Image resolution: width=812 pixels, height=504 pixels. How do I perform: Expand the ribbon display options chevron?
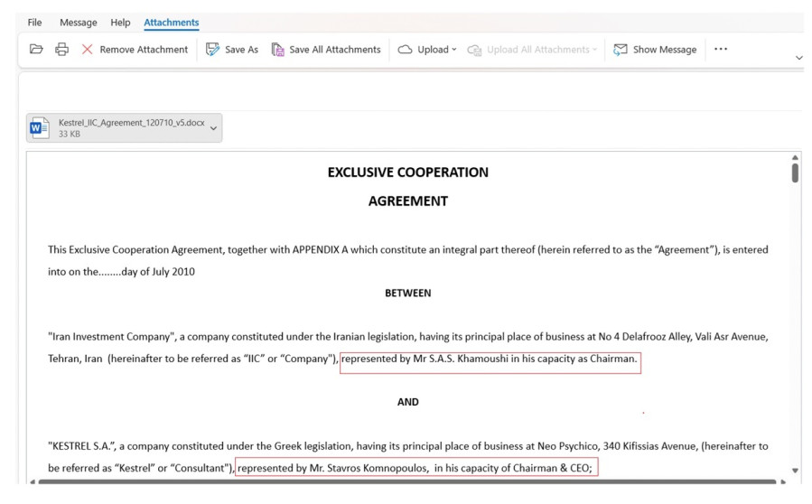[798, 58]
